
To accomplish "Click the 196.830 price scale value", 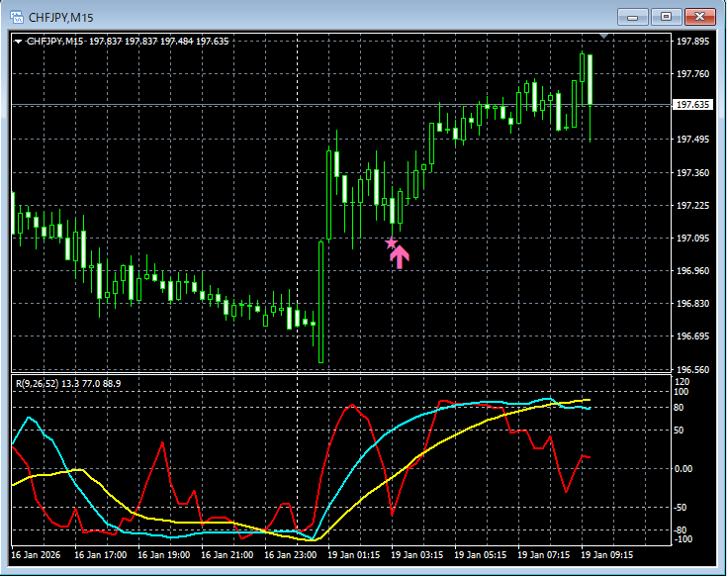I will tap(692, 303).
